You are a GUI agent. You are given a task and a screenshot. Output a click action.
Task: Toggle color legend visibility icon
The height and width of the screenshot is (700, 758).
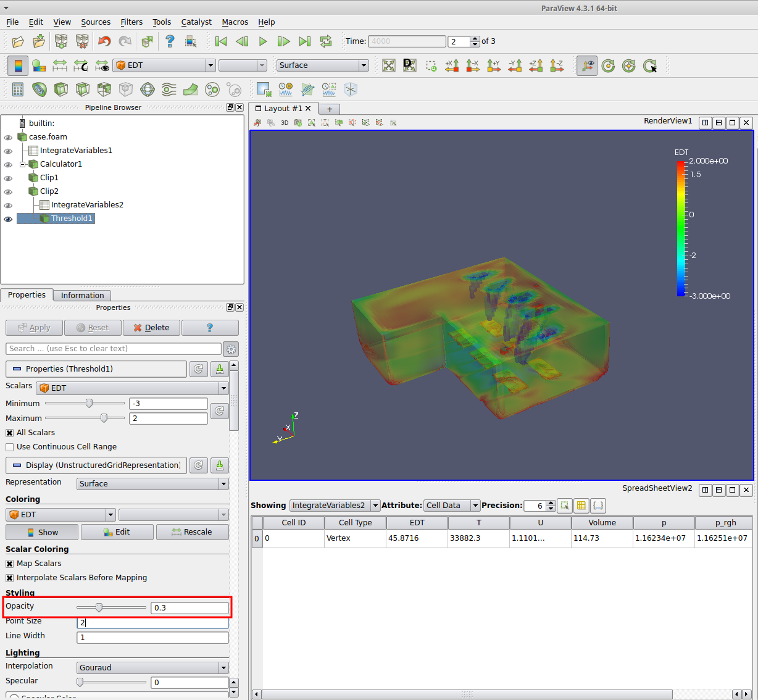coord(18,65)
